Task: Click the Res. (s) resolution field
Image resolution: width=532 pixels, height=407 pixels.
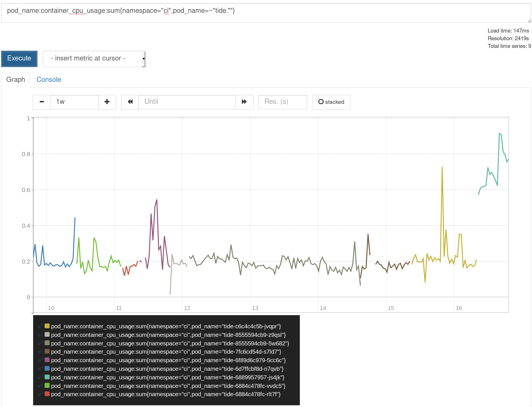Action: [283, 102]
